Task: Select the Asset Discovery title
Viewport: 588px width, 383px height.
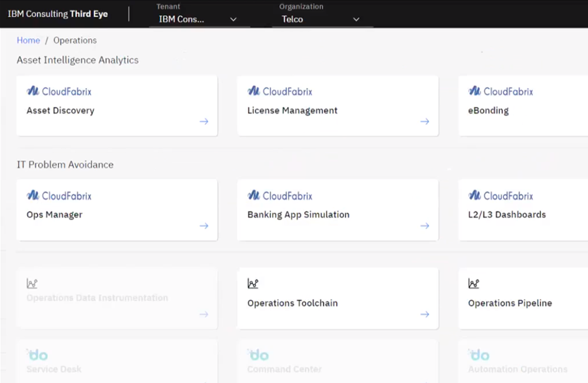Action: 61,110
